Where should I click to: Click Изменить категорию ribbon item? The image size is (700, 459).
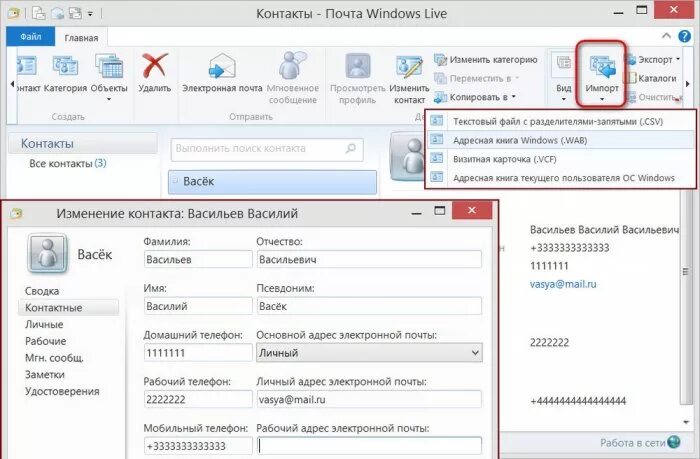(x=486, y=59)
